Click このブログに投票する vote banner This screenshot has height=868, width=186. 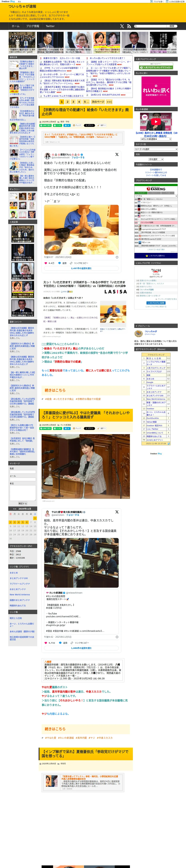pos(156,256)
